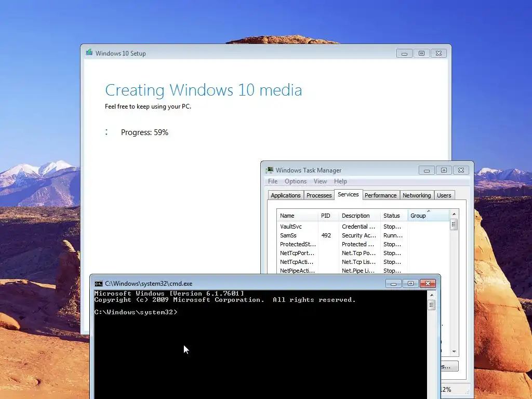Click the 'Credential ...' description cell
This screenshot has width=532, height=399.
pos(358,227)
